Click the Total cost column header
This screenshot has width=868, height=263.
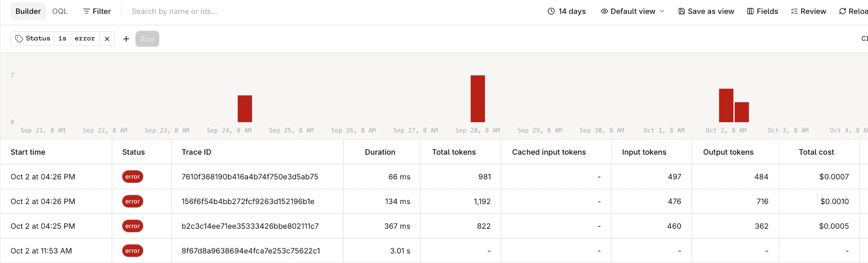coord(816,152)
